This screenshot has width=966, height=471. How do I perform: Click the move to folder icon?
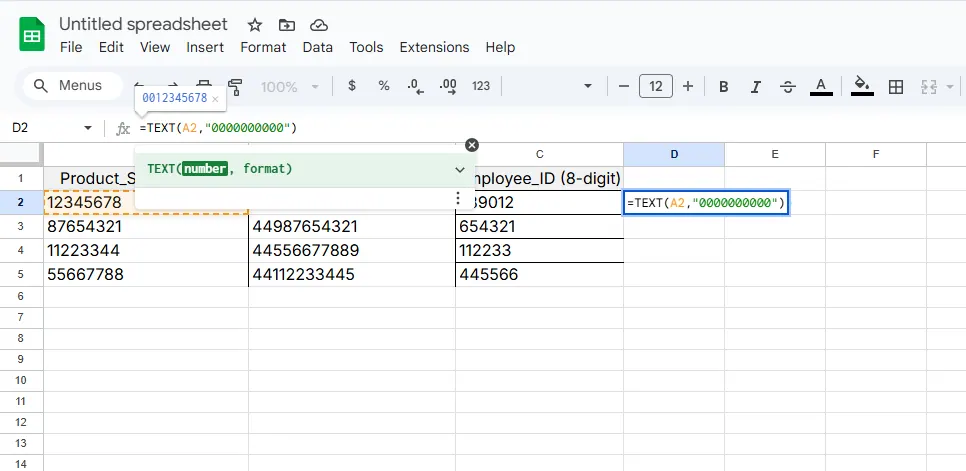[287, 25]
